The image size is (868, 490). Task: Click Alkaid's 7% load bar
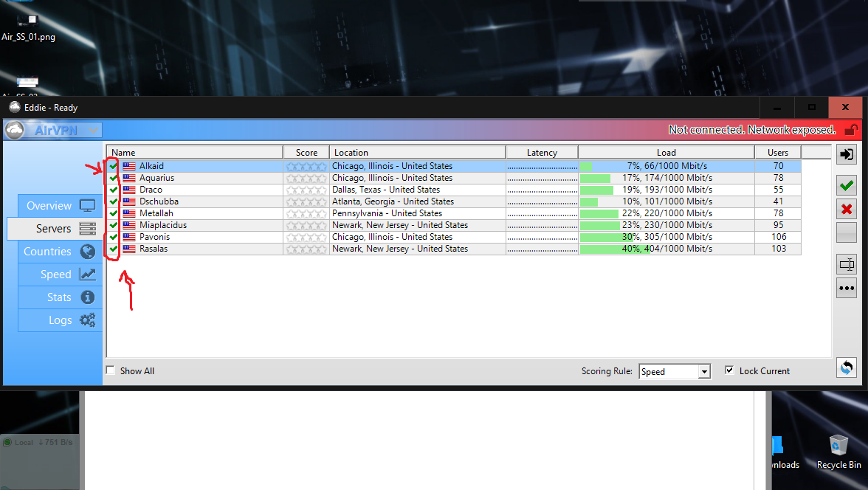666,166
